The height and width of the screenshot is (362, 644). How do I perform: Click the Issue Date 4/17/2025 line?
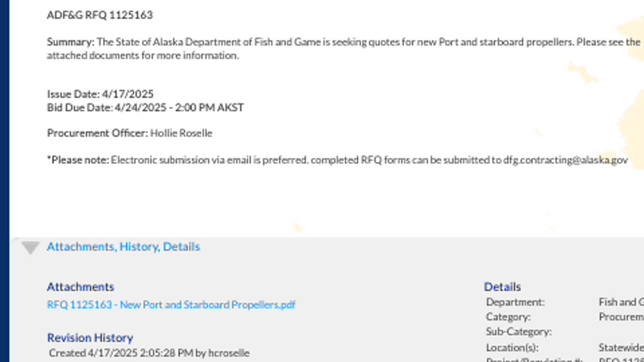(x=100, y=94)
